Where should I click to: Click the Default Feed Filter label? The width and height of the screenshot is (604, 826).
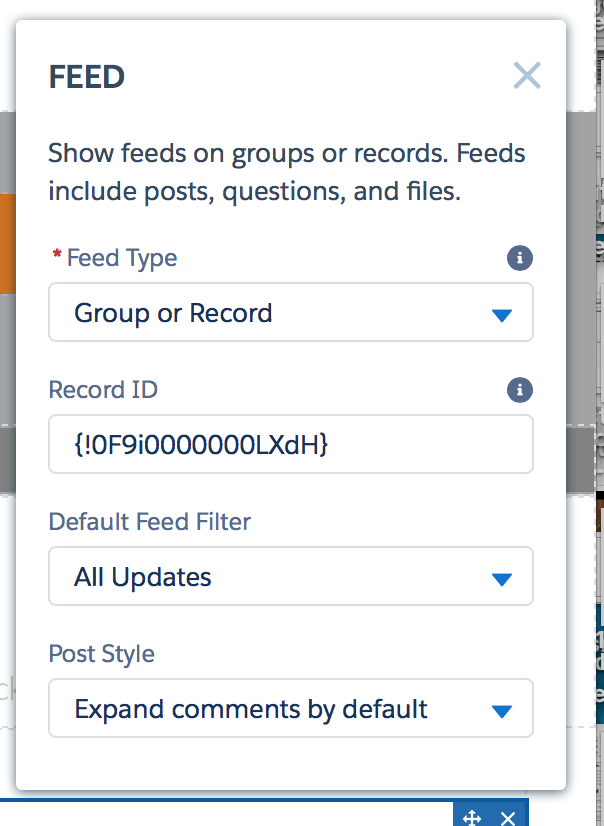(x=150, y=521)
